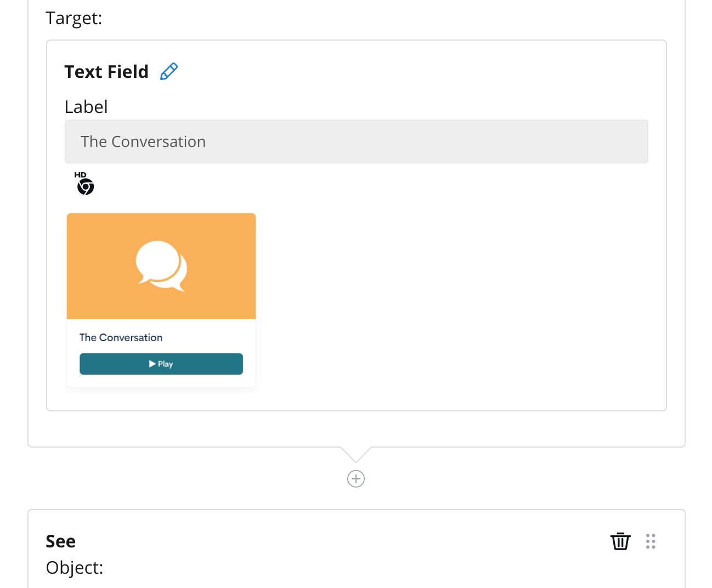Viewport: 712px width, 588px height.
Task: Click the Target label above the card
Action: pyautogui.click(x=74, y=18)
